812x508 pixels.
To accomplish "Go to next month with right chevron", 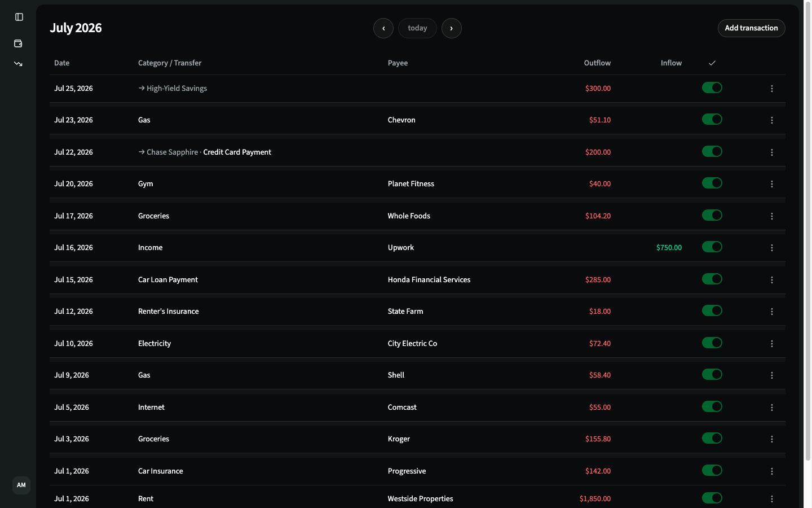I will pyautogui.click(x=452, y=28).
